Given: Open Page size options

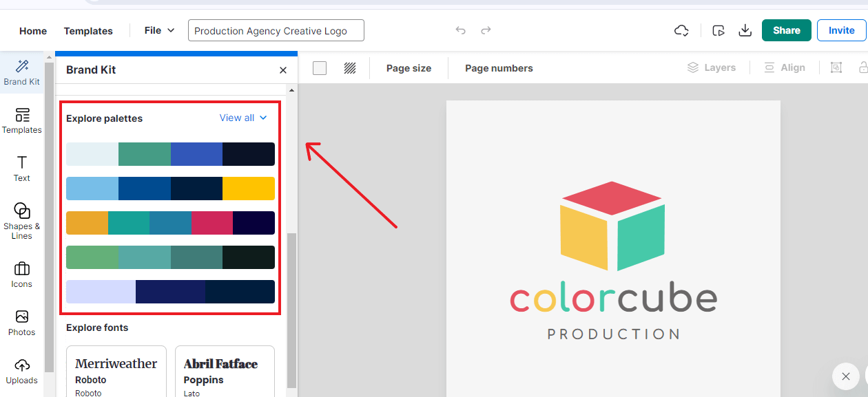Looking at the screenshot, I should [409, 67].
